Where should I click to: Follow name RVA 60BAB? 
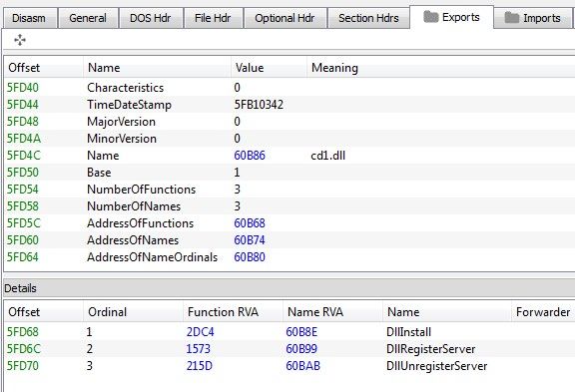click(x=302, y=366)
